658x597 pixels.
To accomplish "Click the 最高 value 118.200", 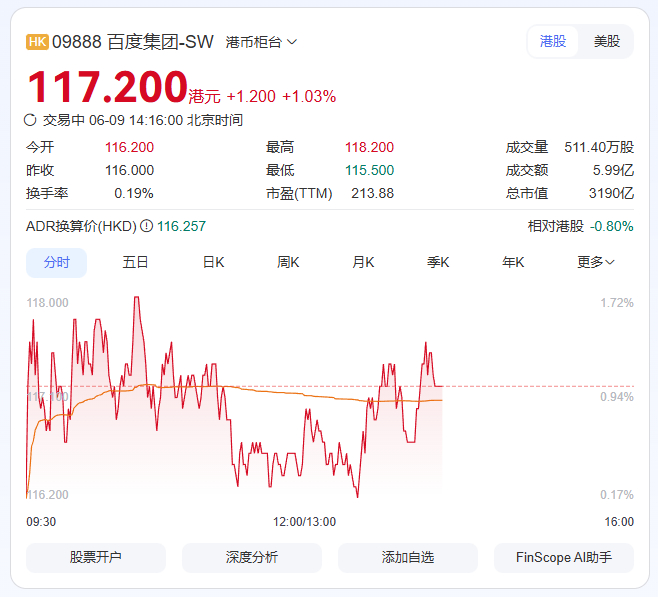I will point(369,147).
